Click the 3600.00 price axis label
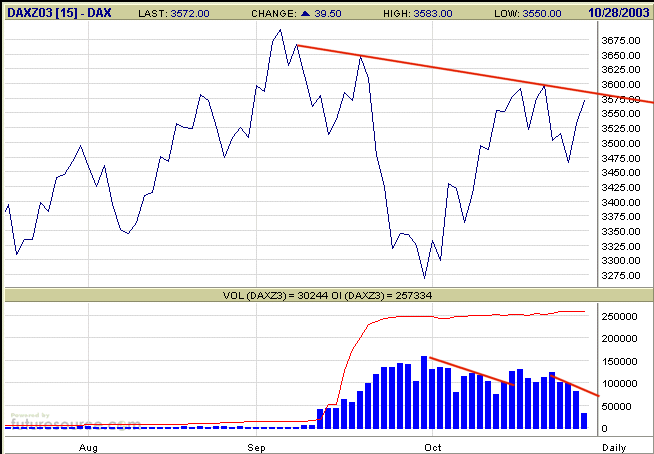The width and height of the screenshot is (654, 454). pos(621,84)
